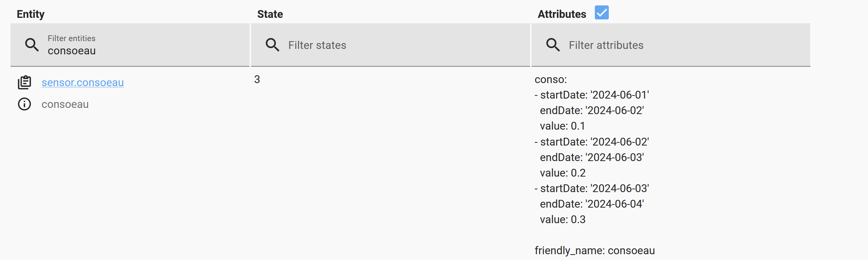868x260 pixels.
Task: Click the search icon in entity filter
Action: 32,45
